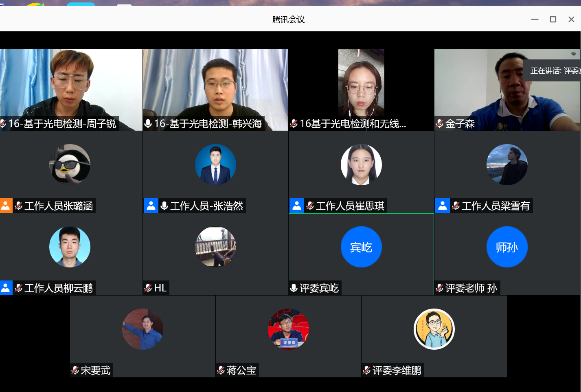Click the blue user icon beside 工作人员-张浩然

point(151,206)
